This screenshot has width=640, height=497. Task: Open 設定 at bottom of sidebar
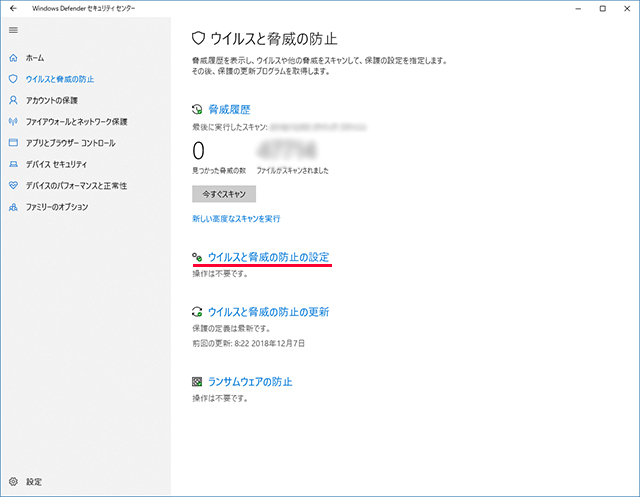[x=35, y=481]
